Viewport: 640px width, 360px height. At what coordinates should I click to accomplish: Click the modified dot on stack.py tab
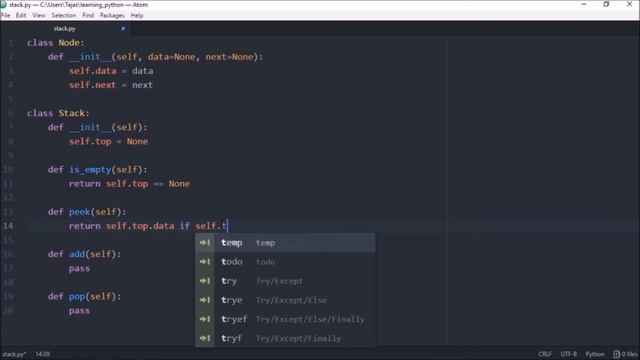coord(123,29)
